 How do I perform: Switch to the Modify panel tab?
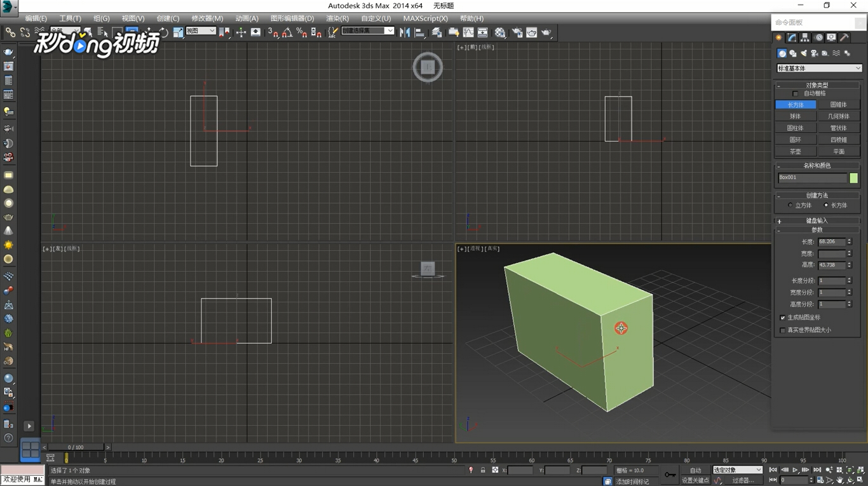(x=792, y=37)
